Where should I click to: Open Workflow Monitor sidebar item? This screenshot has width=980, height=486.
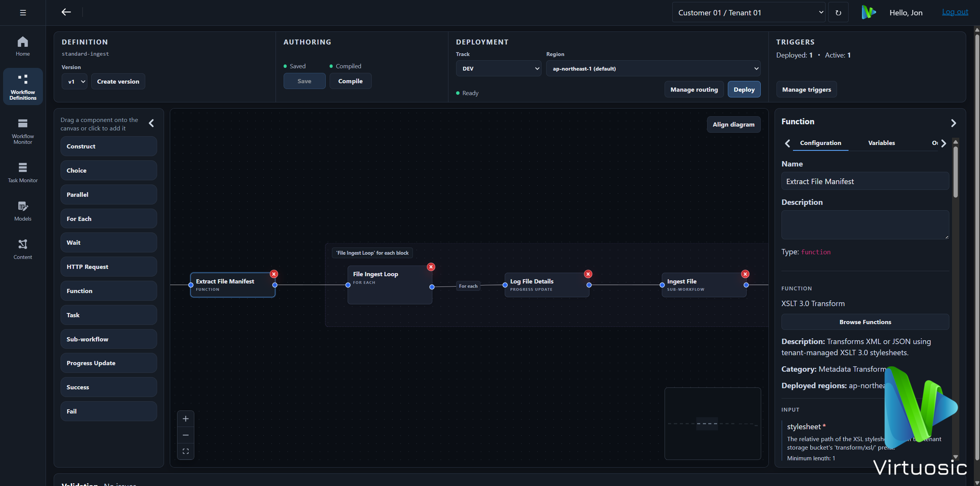23,131
